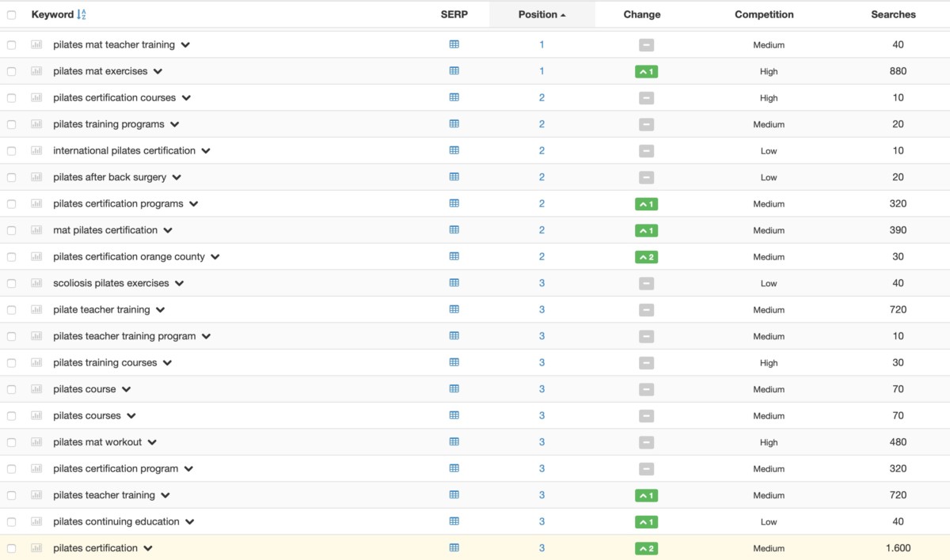The image size is (950, 560).
Task: Select checkbox for pilates certification program
Action: tap(12, 469)
